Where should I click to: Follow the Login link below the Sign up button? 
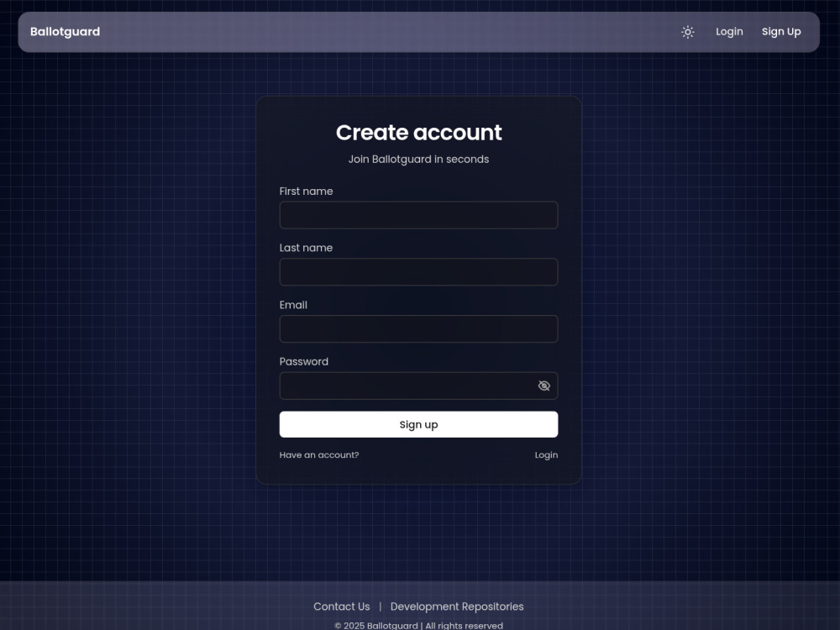[x=546, y=454]
